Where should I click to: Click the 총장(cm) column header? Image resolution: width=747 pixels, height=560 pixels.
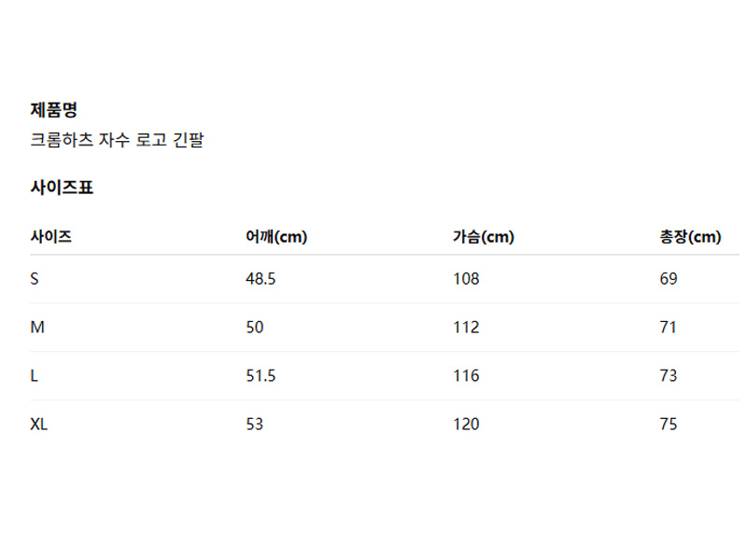point(690,237)
